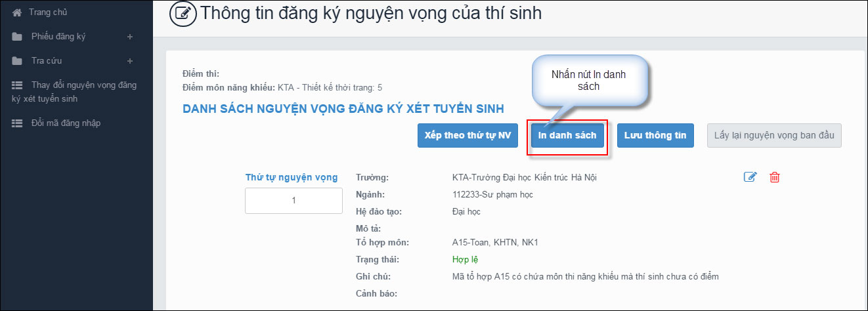The image size is (868, 311).
Task: Edit the nguyện vọng with blue pencil icon
Action: (x=750, y=177)
